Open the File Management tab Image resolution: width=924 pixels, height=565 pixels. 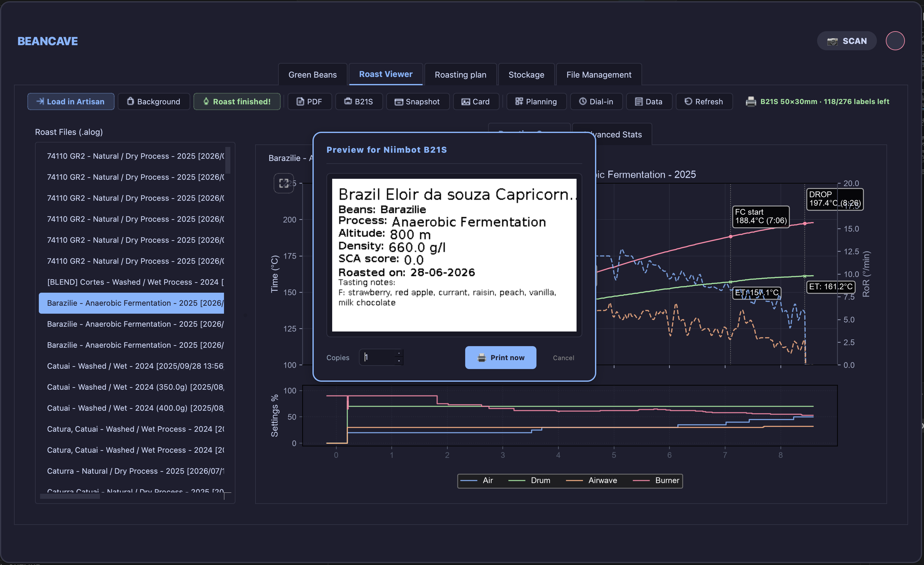coord(598,75)
